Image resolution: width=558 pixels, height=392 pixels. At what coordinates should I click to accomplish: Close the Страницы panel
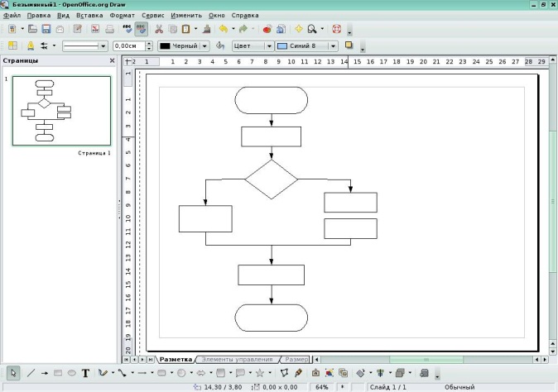click(x=112, y=60)
